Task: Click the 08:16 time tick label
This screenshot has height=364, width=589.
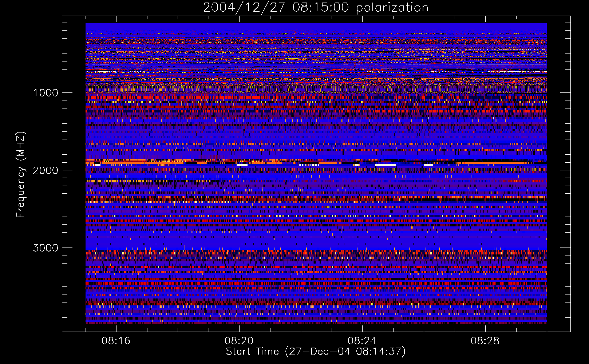Action: tap(116, 341)
